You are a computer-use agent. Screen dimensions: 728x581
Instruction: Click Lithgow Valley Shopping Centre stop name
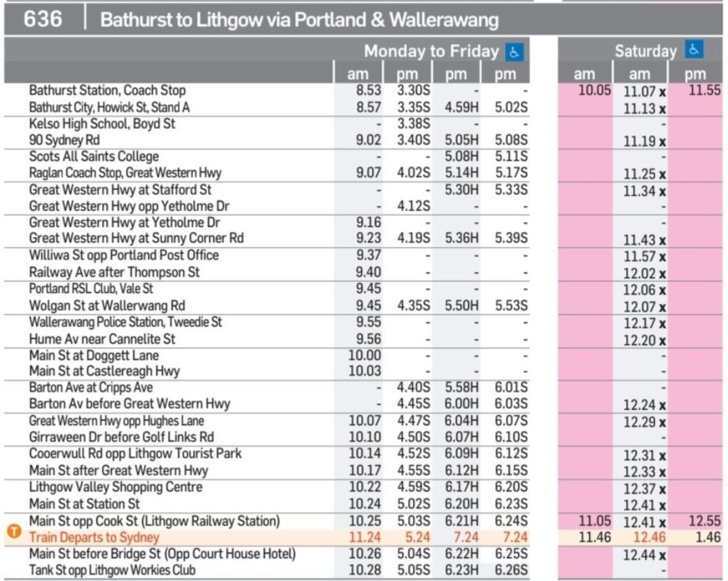115,487
